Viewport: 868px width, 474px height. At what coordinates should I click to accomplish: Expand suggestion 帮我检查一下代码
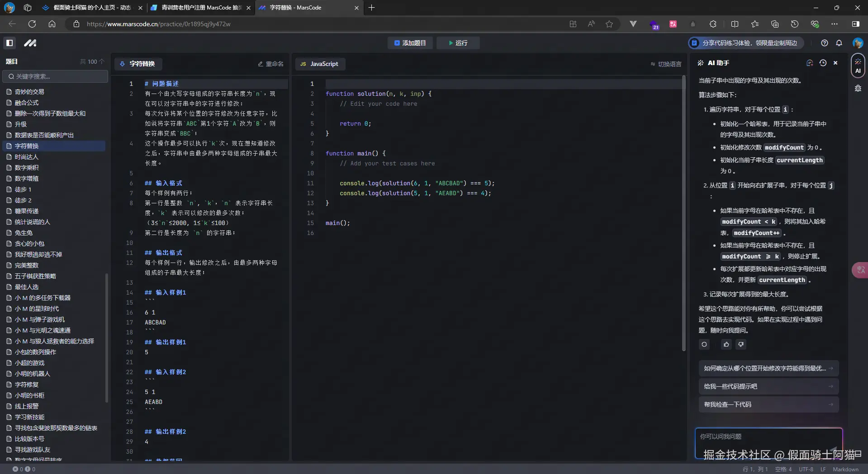coord(768,404)
